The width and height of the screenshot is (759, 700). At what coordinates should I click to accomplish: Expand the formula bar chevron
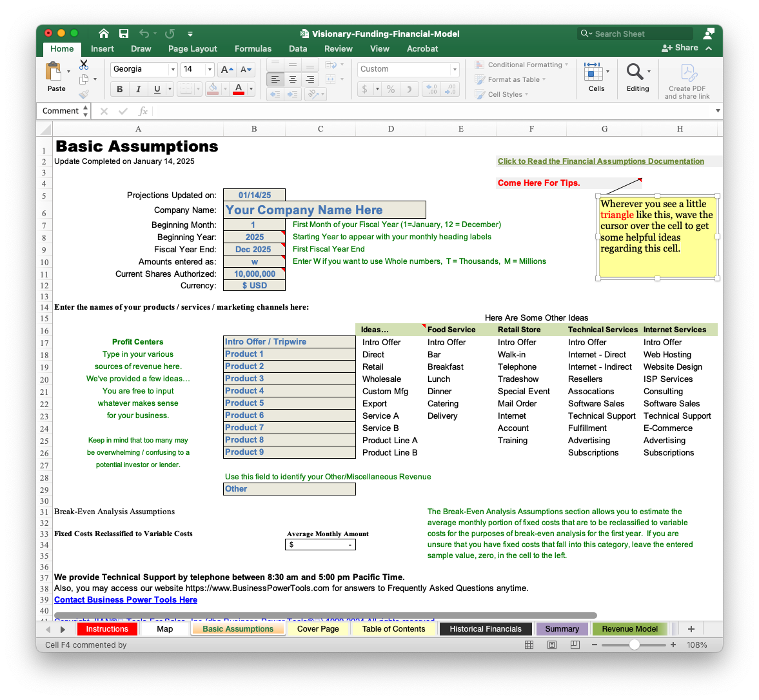pyautogui.click(x=717, y=111)
